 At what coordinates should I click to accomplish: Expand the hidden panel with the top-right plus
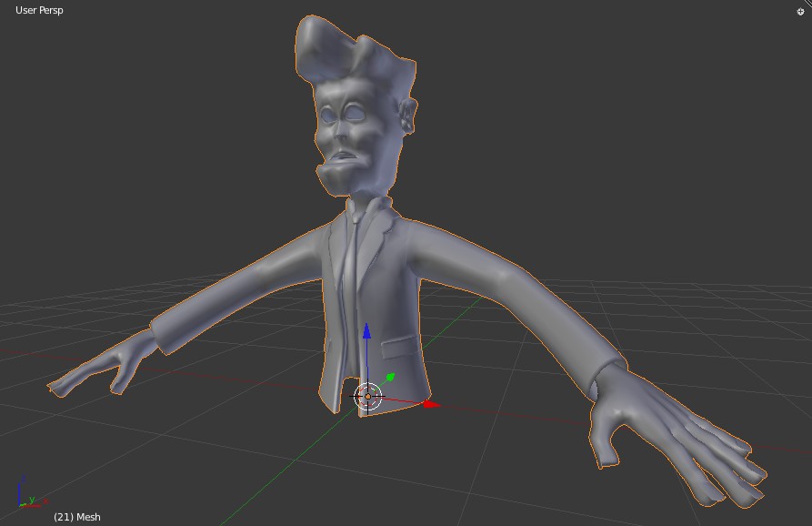tap(802, 9)
